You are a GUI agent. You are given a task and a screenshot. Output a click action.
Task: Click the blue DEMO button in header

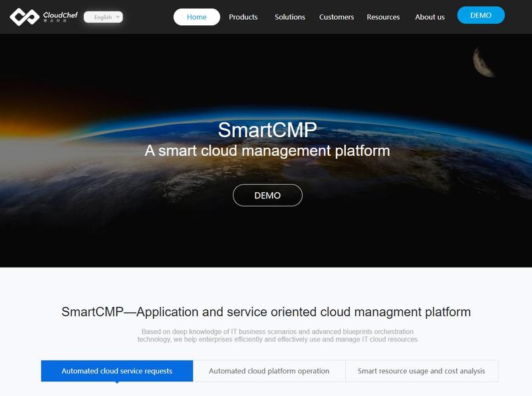pyautogui.click(x=481, y=15)
